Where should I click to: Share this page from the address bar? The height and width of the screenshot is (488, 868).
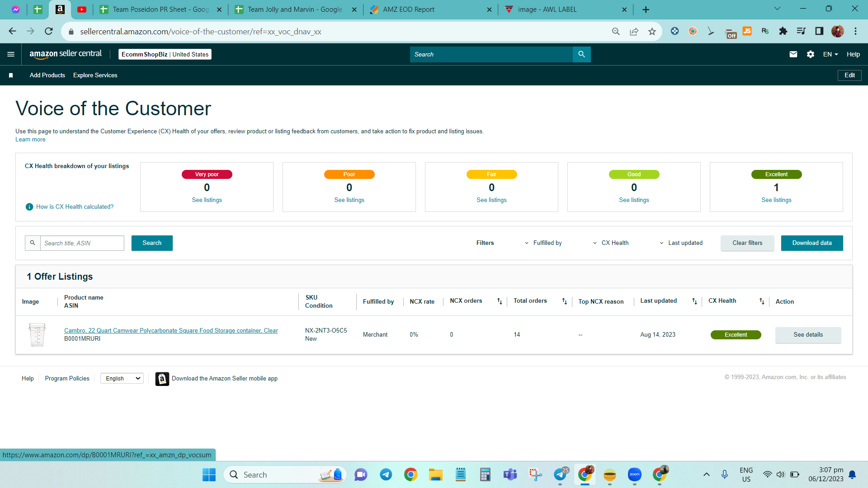pyautogui.click(x=634, y=31)
